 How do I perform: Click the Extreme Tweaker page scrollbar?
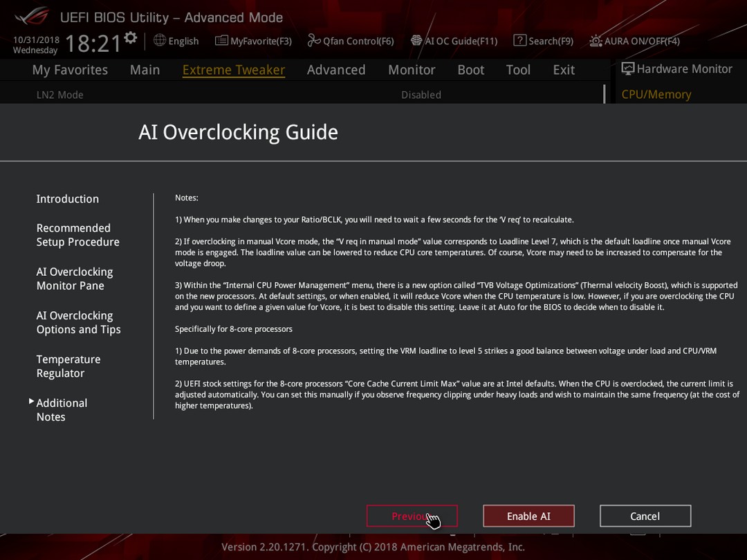605,94
